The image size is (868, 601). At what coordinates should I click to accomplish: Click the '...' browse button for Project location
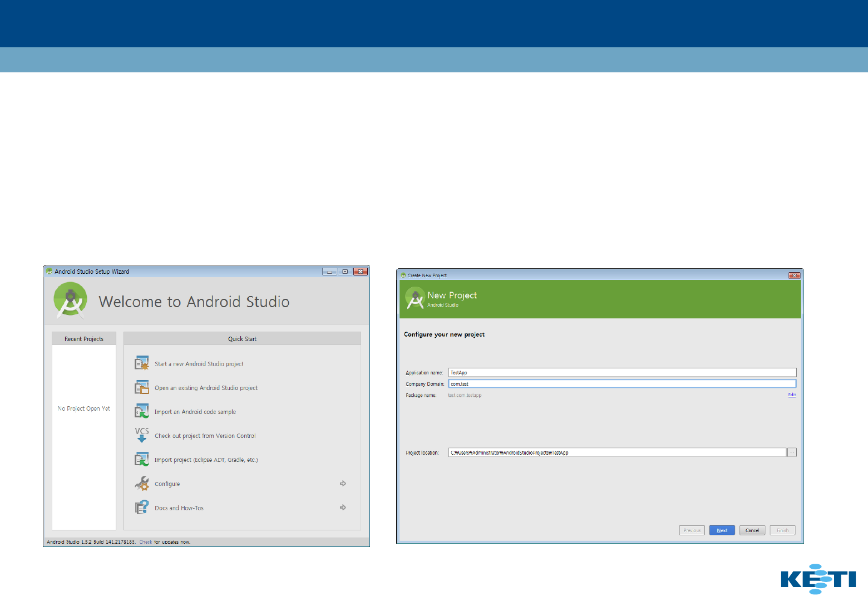click(792, 452)
